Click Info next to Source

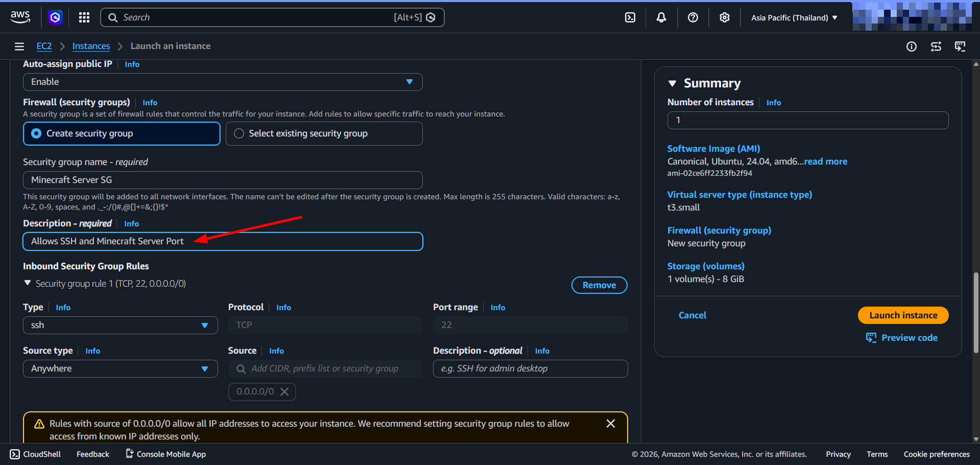[x=276, y=351]
